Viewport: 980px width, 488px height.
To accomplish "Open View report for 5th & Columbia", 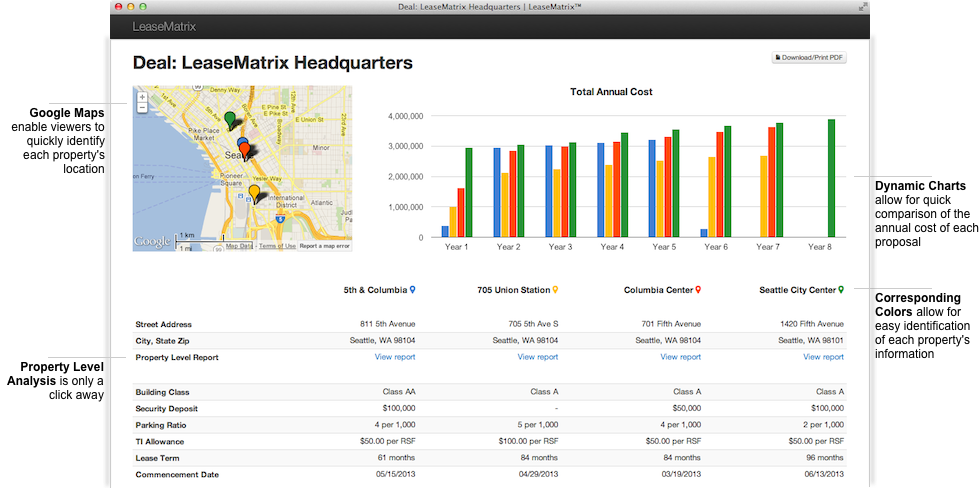I will 395,357.
